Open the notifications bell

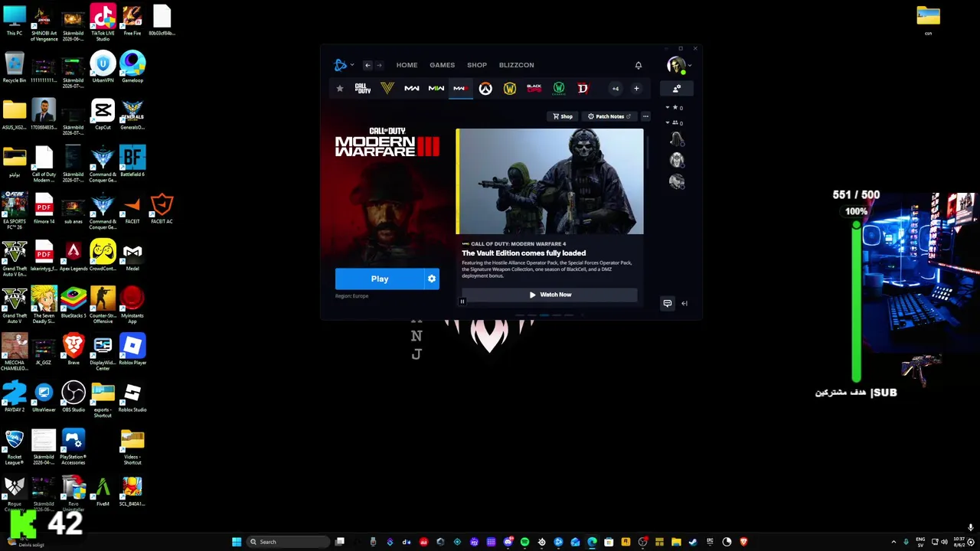tap(639, 65)
